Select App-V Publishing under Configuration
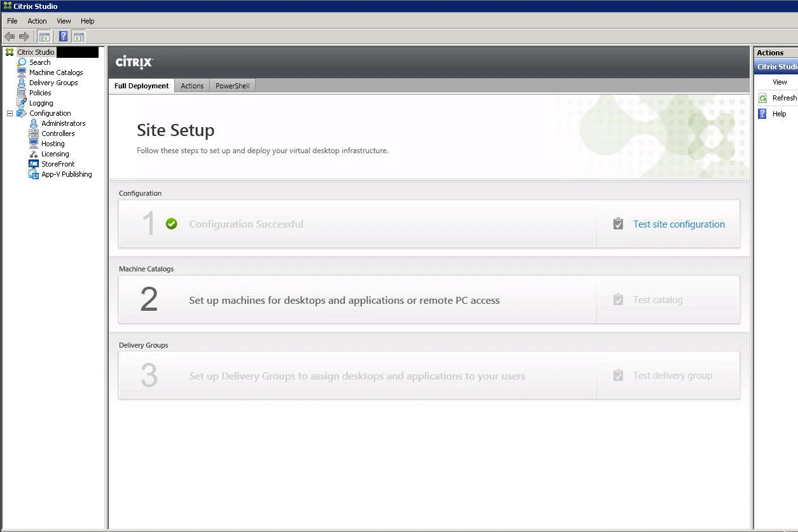The height and width of the screenshot is (532, 798). (67, 174)
